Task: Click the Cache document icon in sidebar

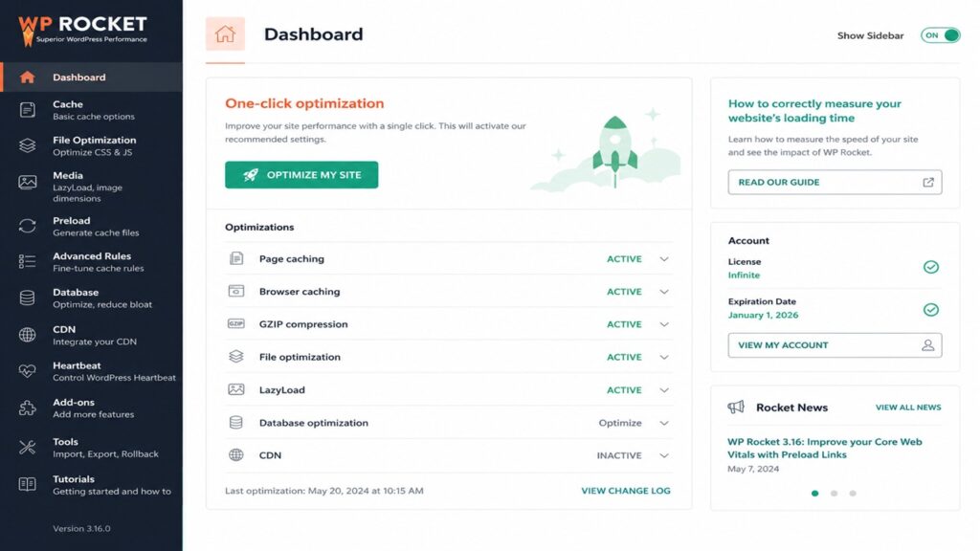Action: (x=27, y=110)
